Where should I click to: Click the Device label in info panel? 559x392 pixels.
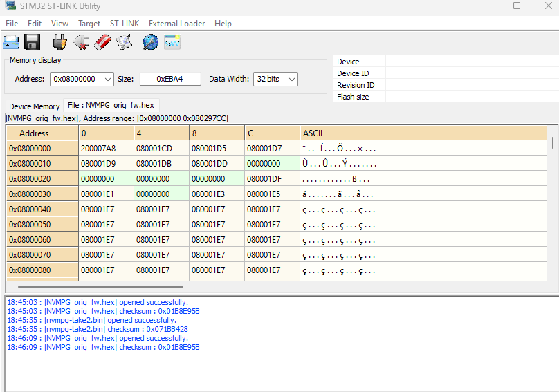348,62
